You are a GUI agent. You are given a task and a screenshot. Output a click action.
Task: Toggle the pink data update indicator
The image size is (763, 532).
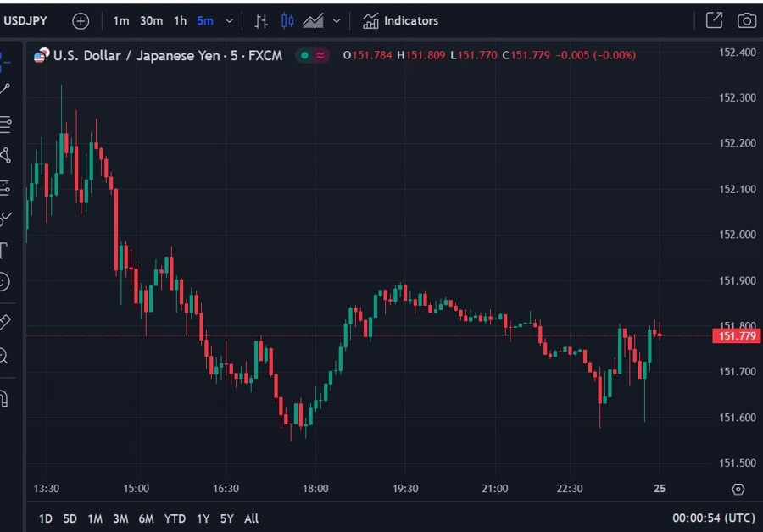pos(320,55)
